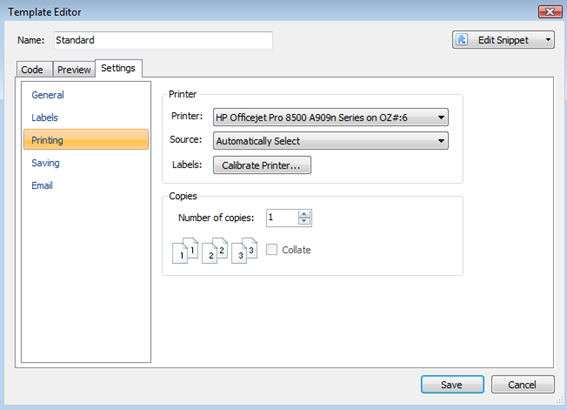Open the Edit Snippet dropdown arrow
The height and width of the screenshot is (410, 567).
click(548, 39)
